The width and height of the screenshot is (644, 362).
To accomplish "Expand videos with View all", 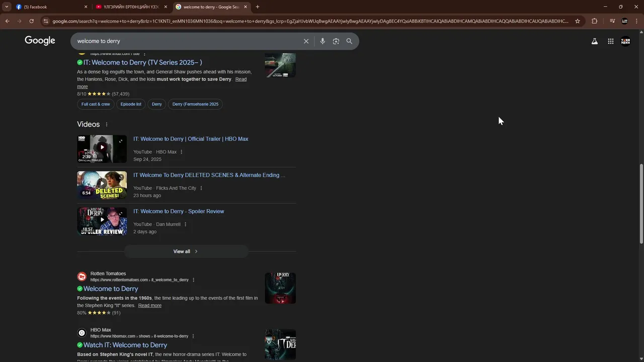I will click(186, 251).
